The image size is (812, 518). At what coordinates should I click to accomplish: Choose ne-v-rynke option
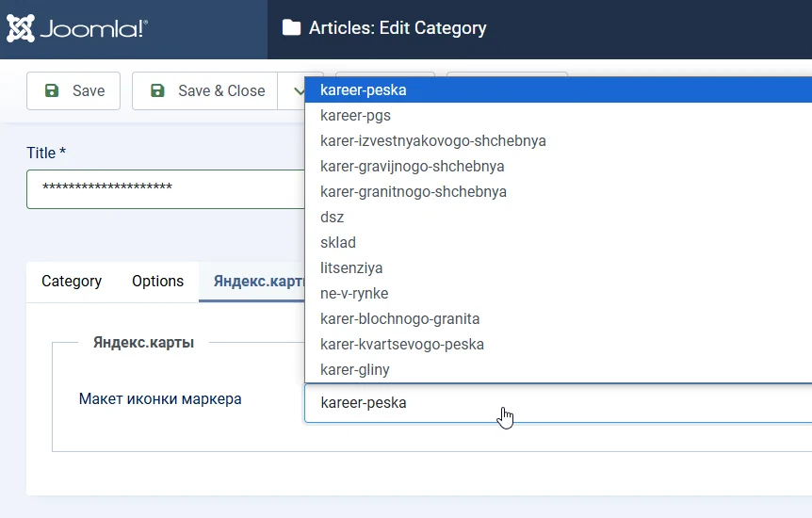click(x=354, y=294)
